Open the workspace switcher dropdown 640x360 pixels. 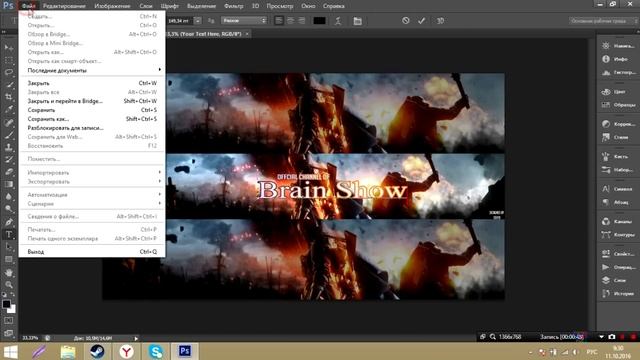(x=604, y=21)
